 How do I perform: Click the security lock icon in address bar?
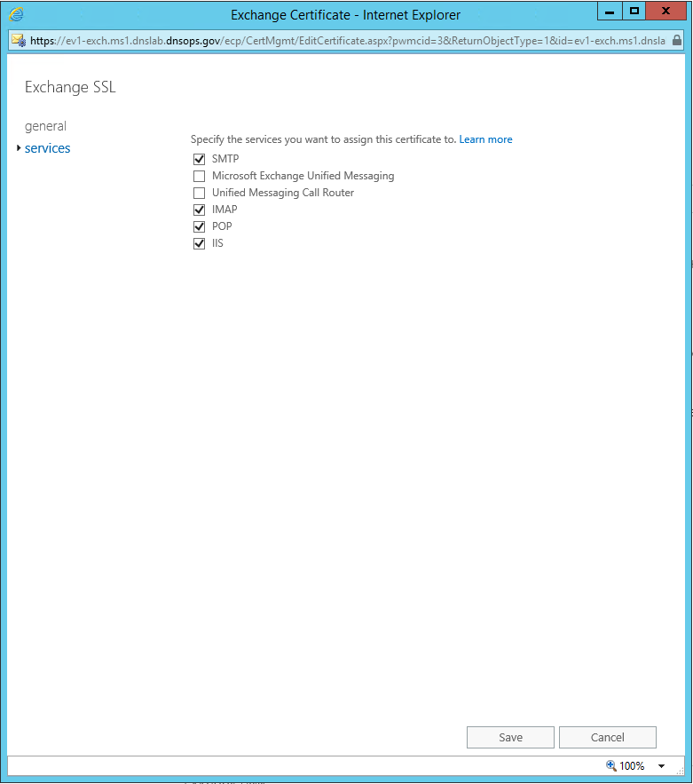(x=677, y=40)
